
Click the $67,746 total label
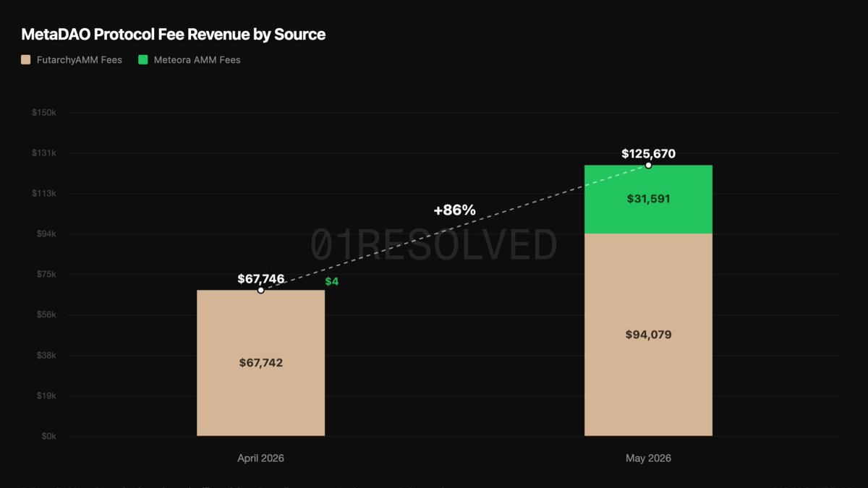260,279
